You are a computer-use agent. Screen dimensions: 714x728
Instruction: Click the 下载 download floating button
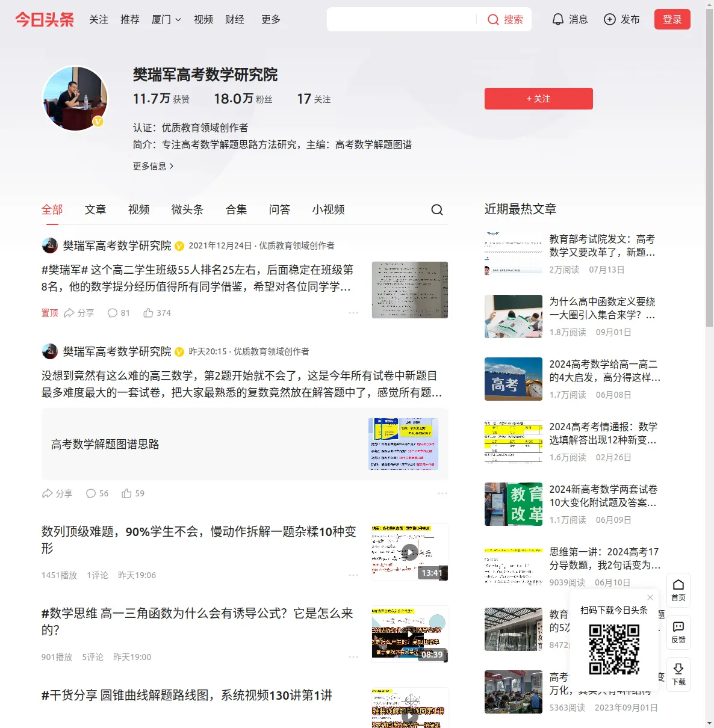(x=678, y=674)
